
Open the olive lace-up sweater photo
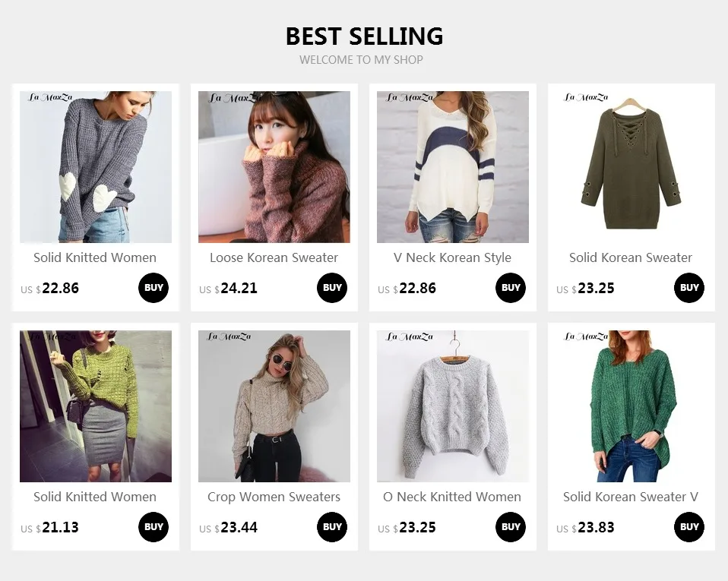[x=631, y=167]
